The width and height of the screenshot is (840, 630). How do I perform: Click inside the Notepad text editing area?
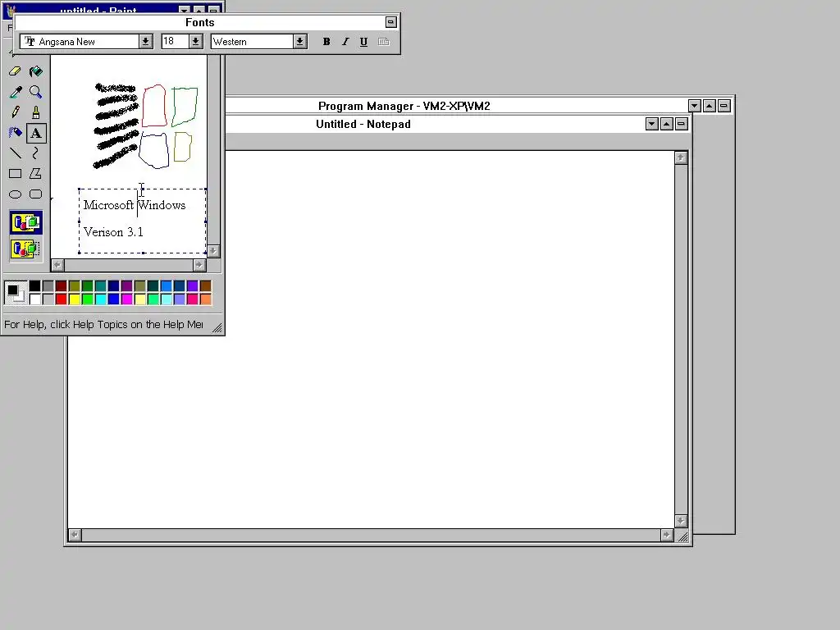coord(371,339)
